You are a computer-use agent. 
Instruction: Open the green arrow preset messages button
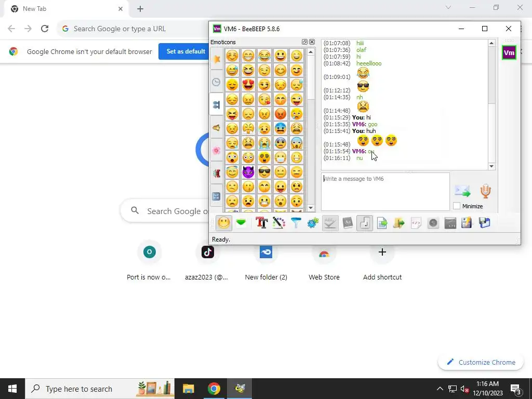(x=241, y=223)
